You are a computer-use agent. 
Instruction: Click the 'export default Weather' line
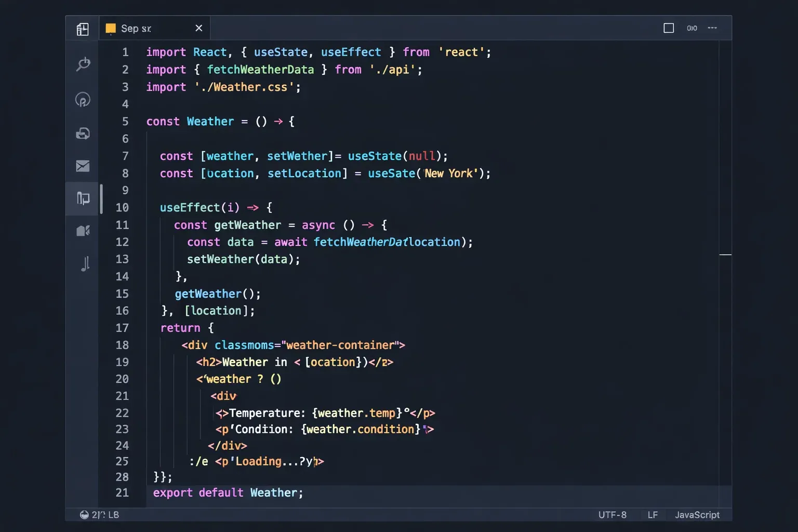pyautogui.click(x=228, y=493)
